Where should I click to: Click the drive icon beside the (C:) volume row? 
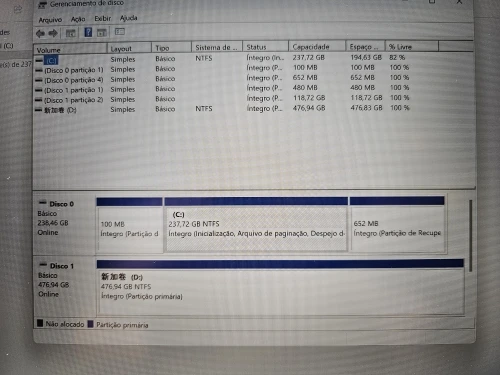point(39,60)
